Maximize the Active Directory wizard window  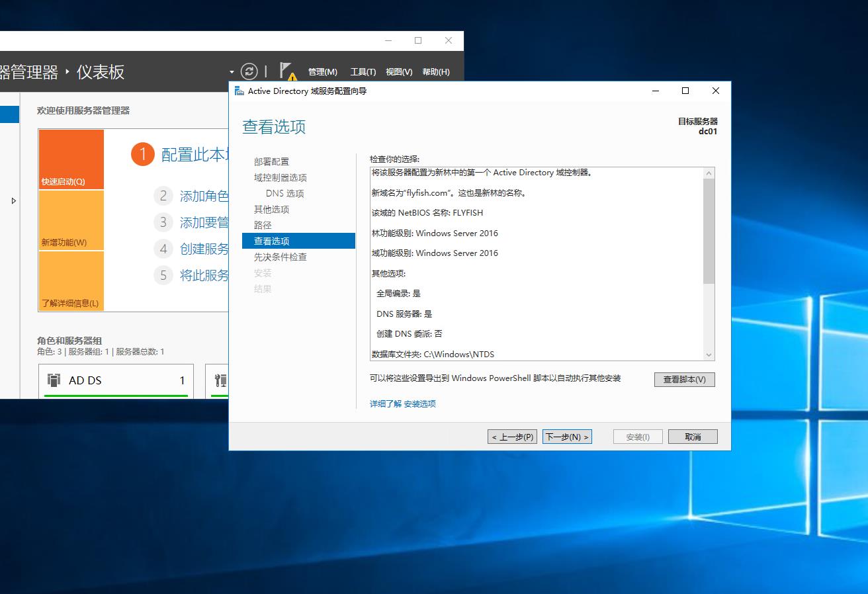coord(685,91)
